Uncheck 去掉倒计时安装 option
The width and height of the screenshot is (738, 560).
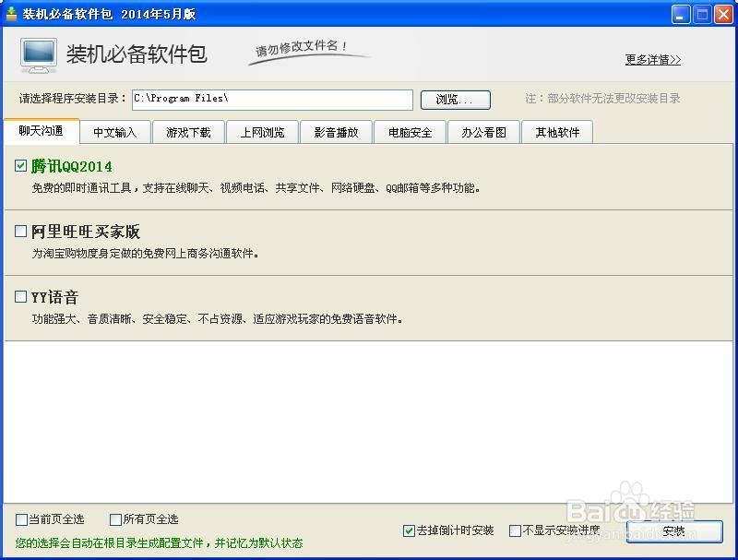click(409, 530)
